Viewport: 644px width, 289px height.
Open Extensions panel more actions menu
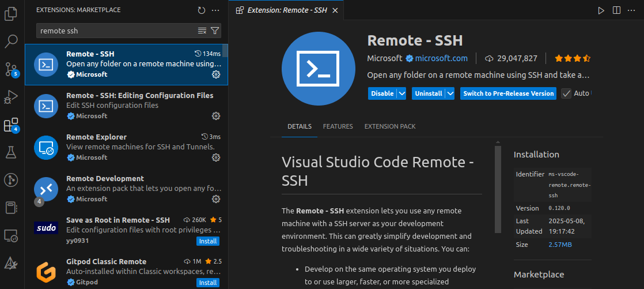click(215, 10)
